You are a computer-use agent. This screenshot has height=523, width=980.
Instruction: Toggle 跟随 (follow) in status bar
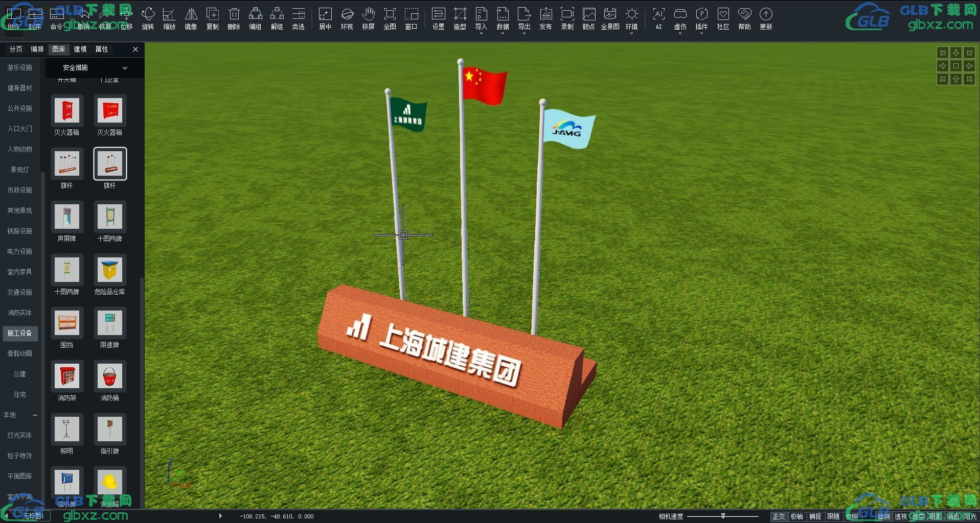tap(834, 516)
